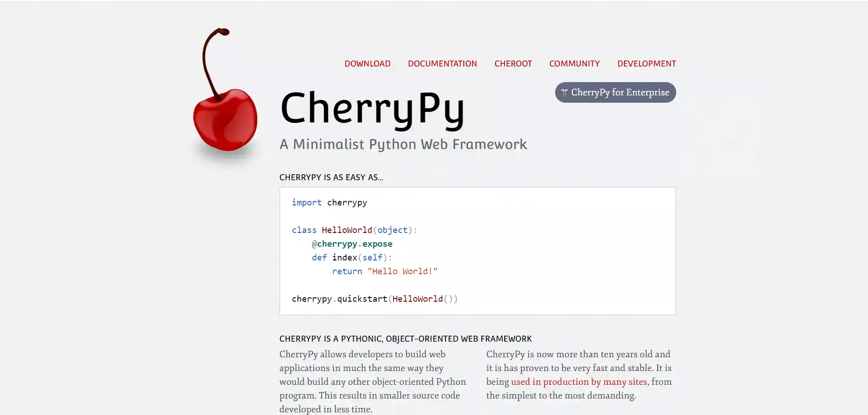Click the 'import cherrypy' code line

pos(329,203)
